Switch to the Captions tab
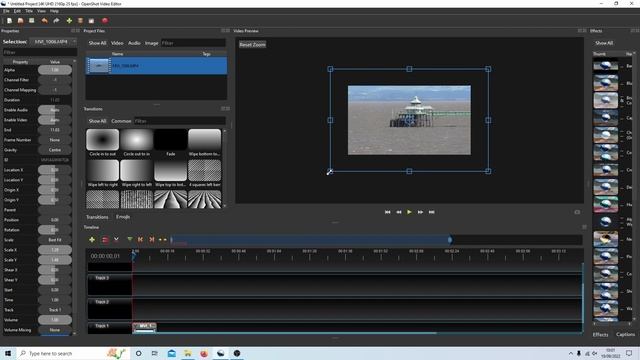 pyautogui.click(x=625, y=334)
